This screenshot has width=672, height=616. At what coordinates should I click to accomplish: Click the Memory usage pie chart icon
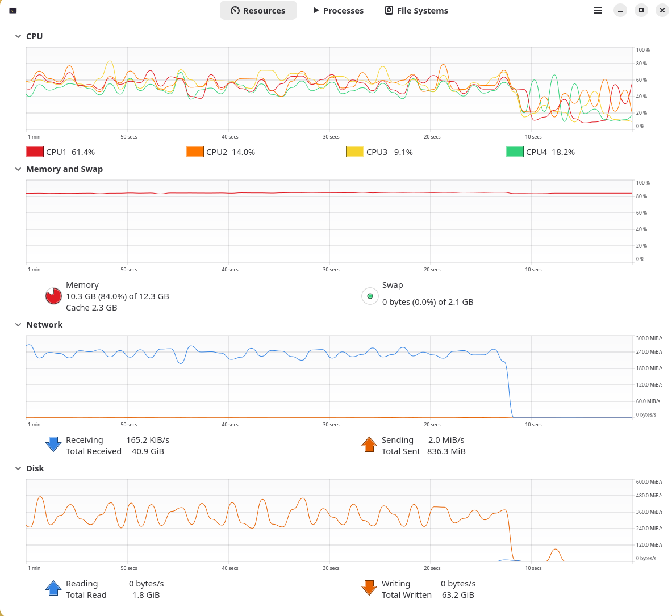53,296
